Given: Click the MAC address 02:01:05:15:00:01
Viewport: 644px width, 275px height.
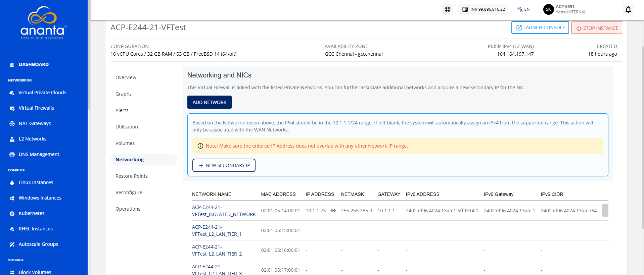Looking at the screenshot, I should pyautogui.click(x=280, y=230).
